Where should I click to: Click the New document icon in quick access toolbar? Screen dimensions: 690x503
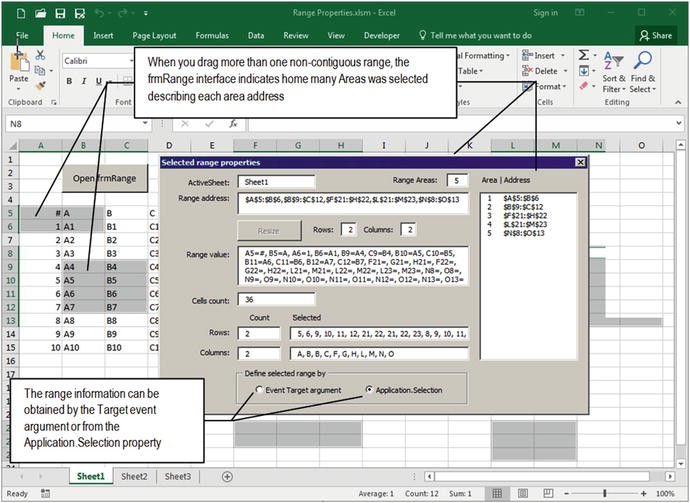click(21, 13)
